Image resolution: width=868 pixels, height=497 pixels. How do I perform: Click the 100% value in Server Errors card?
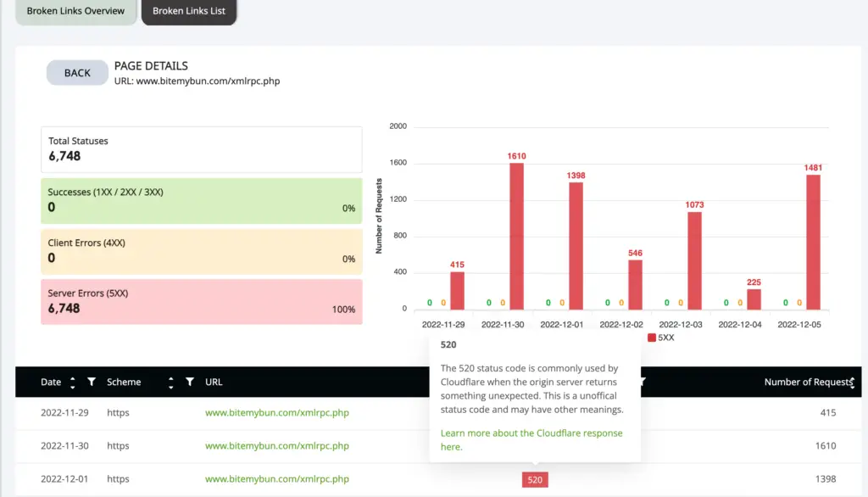click(x=344, y=310)
